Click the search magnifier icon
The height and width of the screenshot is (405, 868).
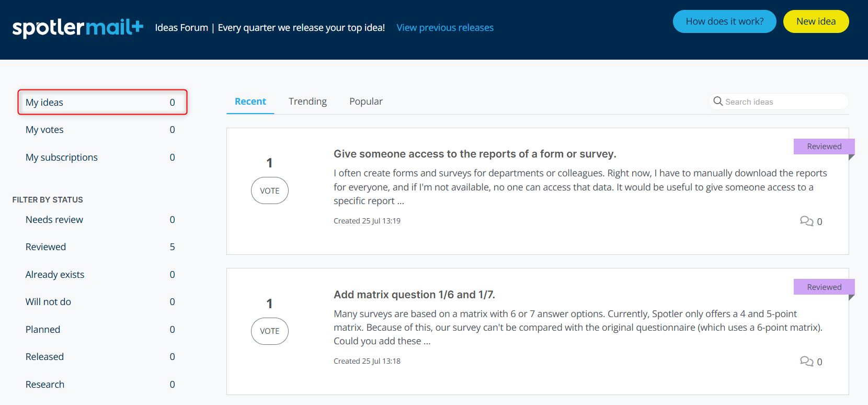click(x=718, y=102)
